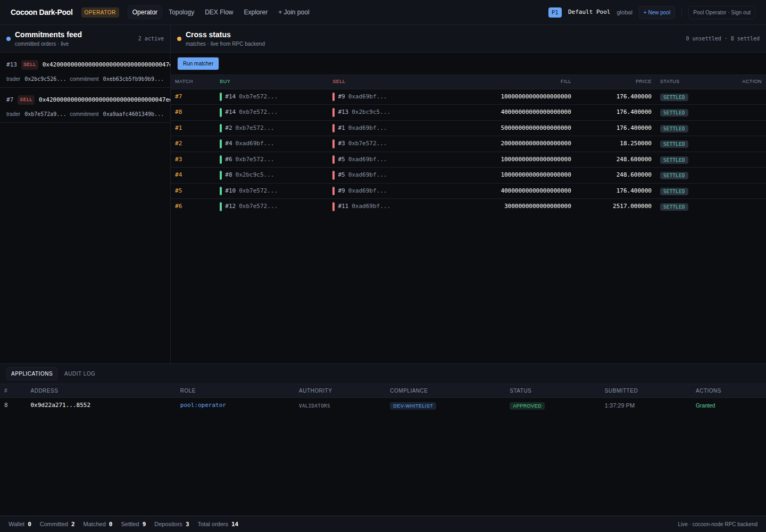Click sell order #3 0xb7e572

click(360, 143)
